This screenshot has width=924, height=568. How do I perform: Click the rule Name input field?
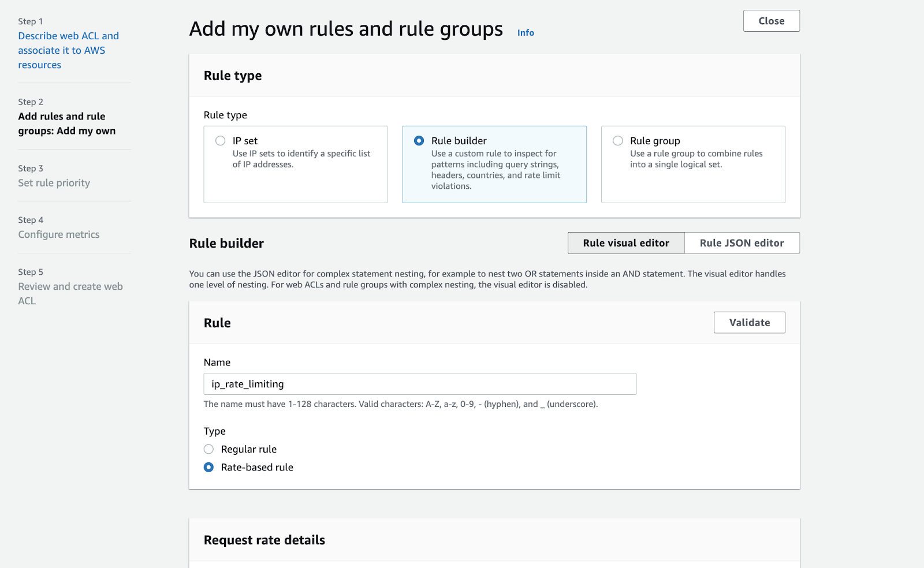420,384
